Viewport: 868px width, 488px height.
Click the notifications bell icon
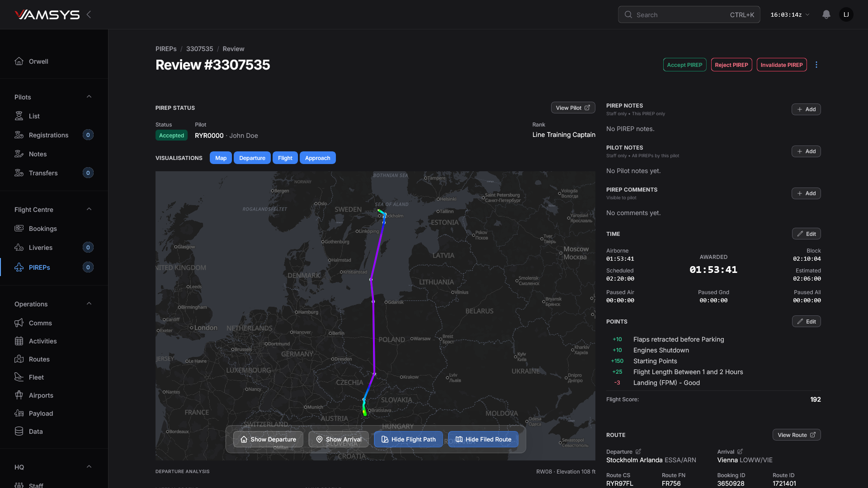pos(826,14)
